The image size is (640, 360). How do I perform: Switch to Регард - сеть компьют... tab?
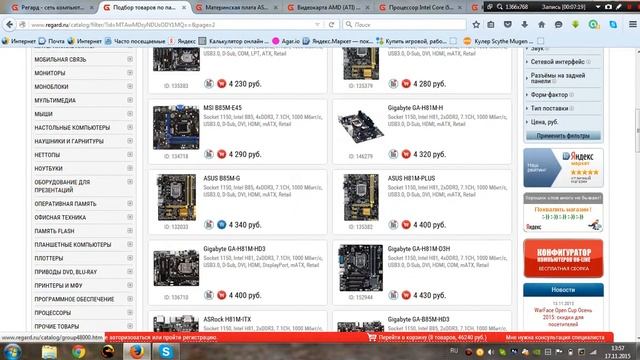[x=53, y=7]
